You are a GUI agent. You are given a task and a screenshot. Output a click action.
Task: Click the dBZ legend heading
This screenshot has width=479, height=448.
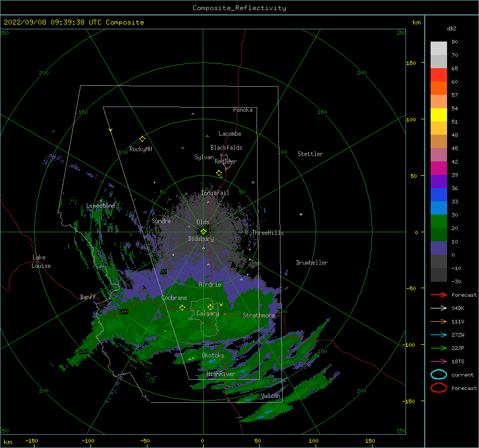(x=451, y=29)
